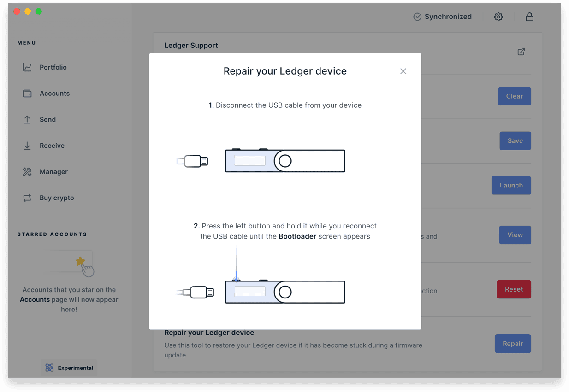Click the Accounts wallet icon

pos(27,94)
